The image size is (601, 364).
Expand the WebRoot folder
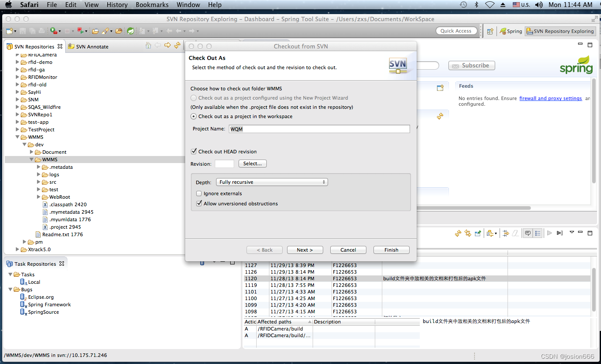(39, 197)
